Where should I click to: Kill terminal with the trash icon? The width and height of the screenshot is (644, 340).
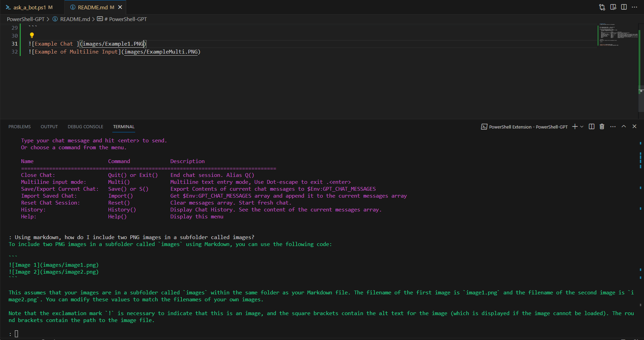(x=602, y=126)
